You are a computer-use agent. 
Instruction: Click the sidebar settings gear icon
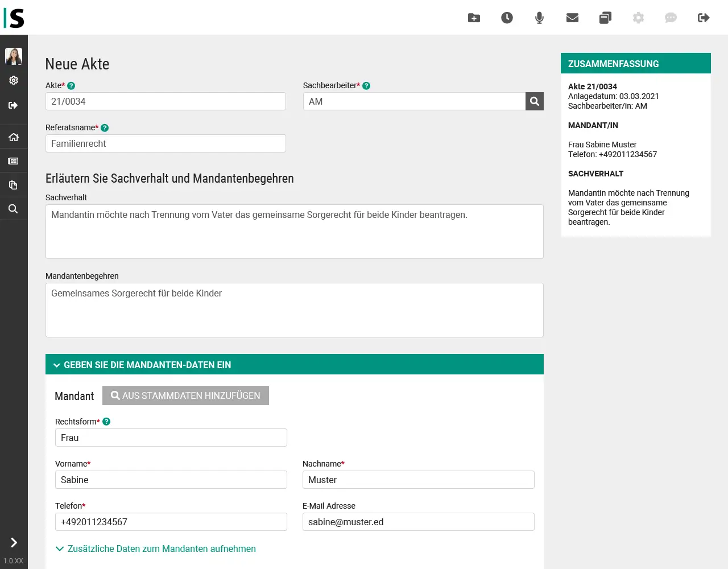point(14,80)
